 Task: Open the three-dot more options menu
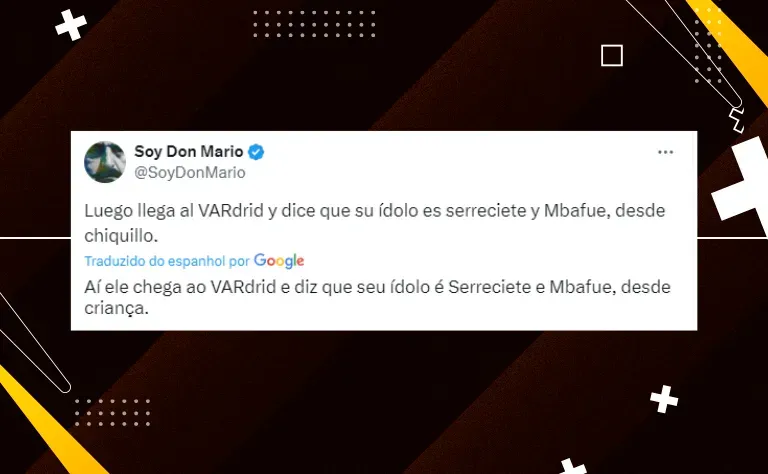(x=665, y=152)
